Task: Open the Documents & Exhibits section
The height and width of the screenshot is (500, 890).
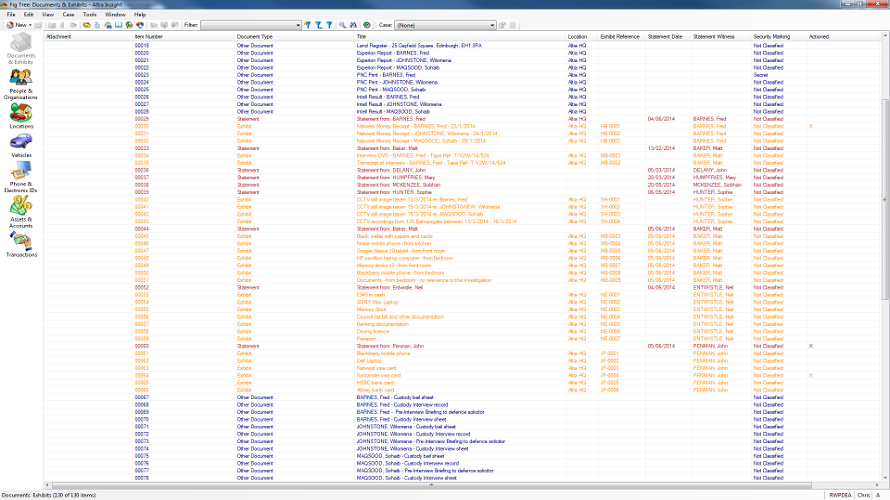Action: [x=21, y=49]
